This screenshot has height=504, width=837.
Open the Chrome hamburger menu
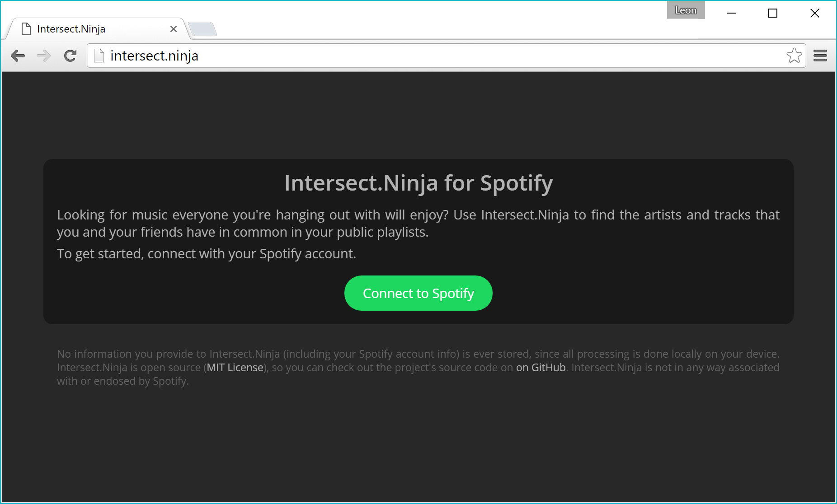coord(820,56)
